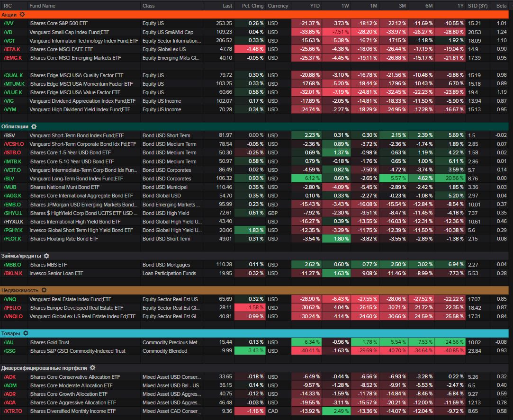Open gear settings for Акции section

point(22,14)
